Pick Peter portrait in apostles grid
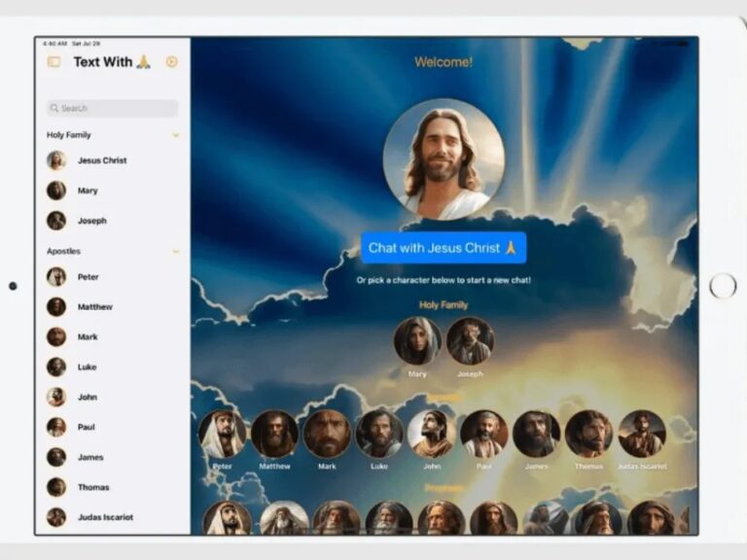 coord(222,434)
